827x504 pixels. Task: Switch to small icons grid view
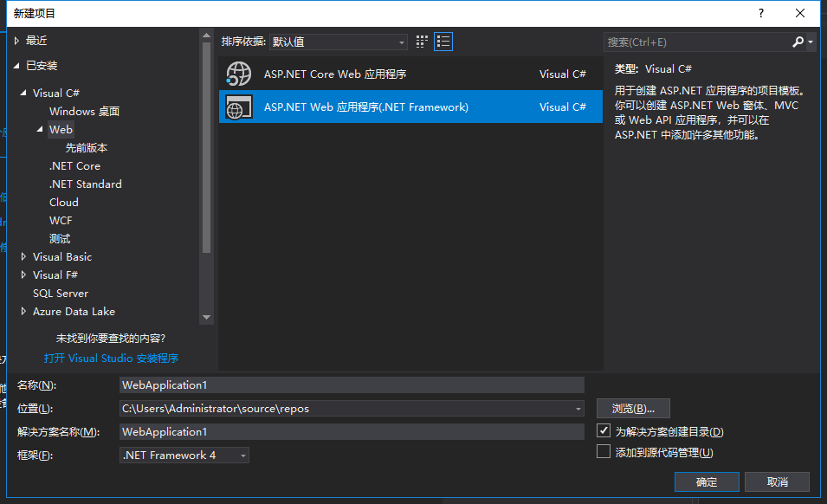click(x=422, y=42)
